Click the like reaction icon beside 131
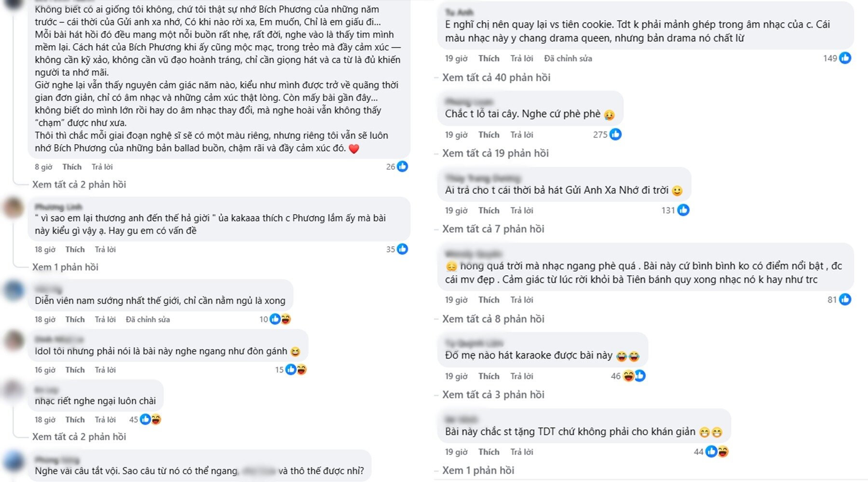Viewport: 868px width, 482px height. (x=683, y=210)
